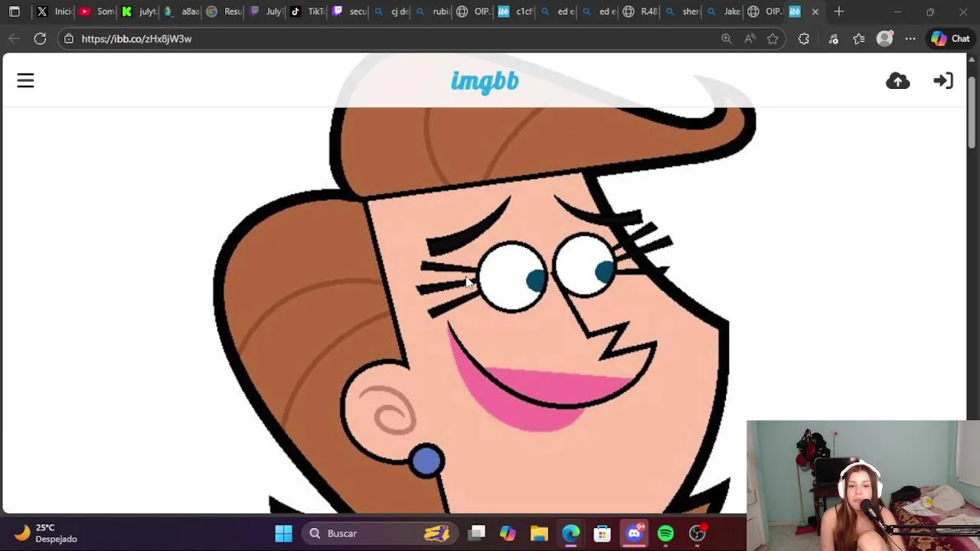Close the active imgbb tab
The width and height of the screenshot is (980, 551).
click(815, 11)
